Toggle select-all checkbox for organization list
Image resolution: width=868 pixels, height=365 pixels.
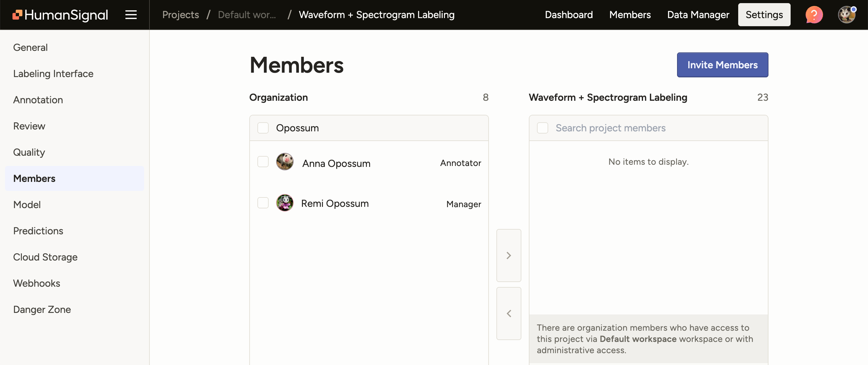263,128
